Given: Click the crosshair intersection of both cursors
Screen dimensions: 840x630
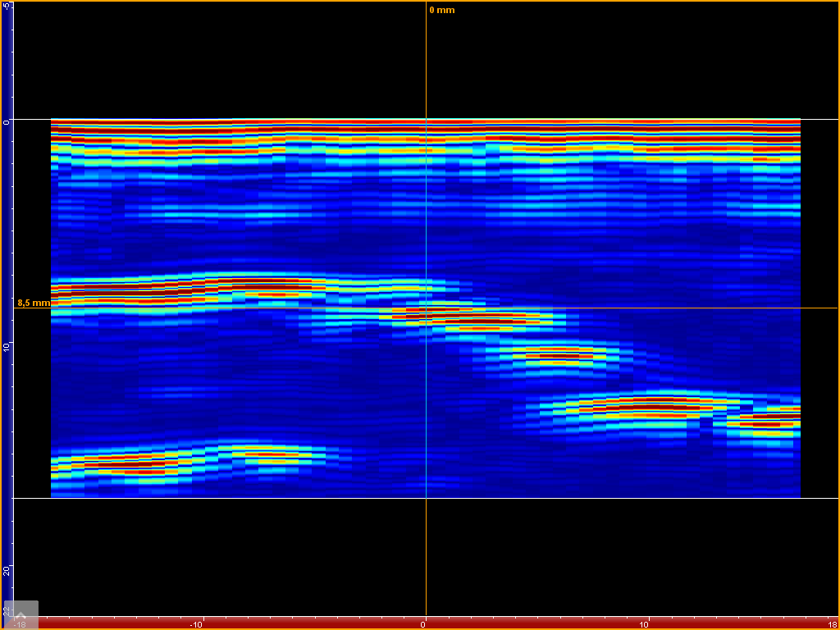Looking at the screenshot, I should [426, 308].
